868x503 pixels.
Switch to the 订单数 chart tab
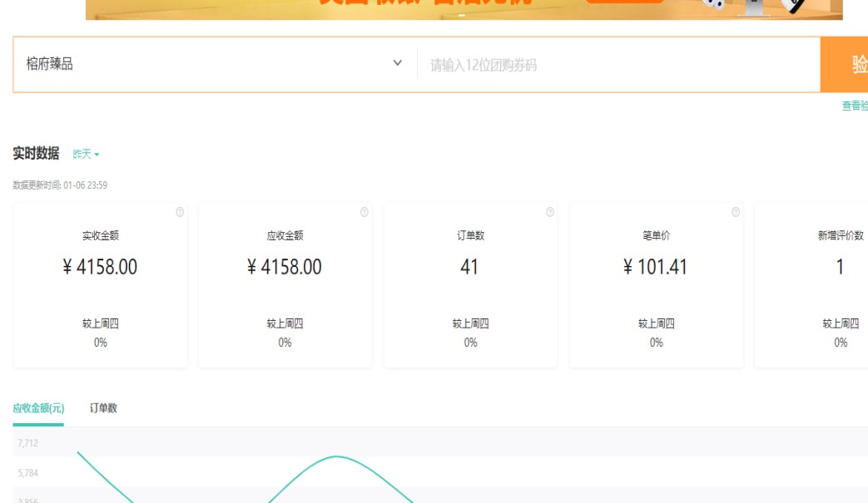pyautogui.click(x=103, y=408)
